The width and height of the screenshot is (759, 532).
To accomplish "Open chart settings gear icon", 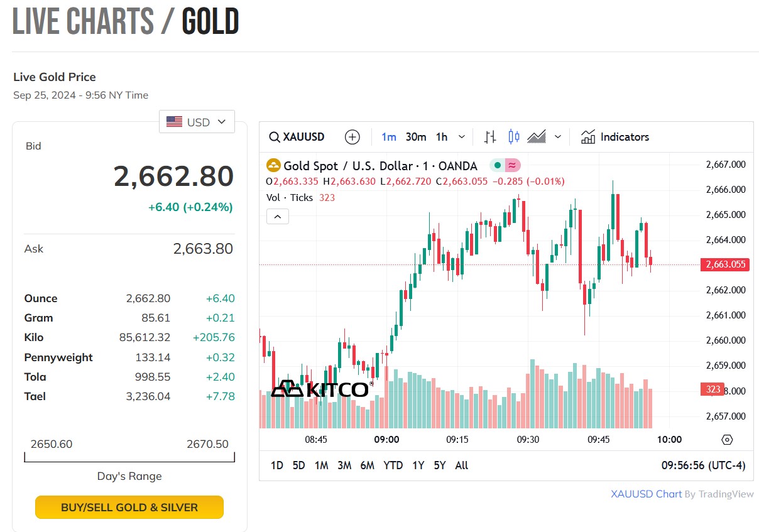I will click(727, 440).
